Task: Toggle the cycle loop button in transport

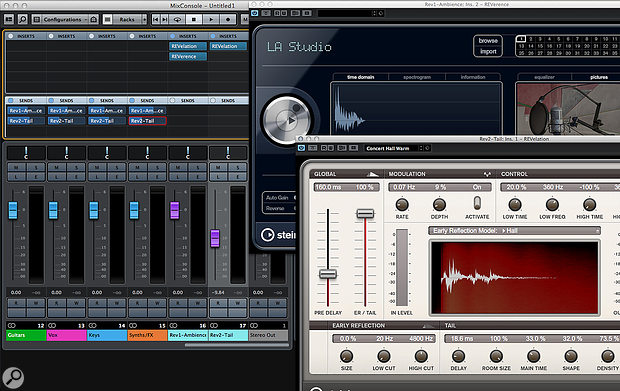Action: [178, 19]
